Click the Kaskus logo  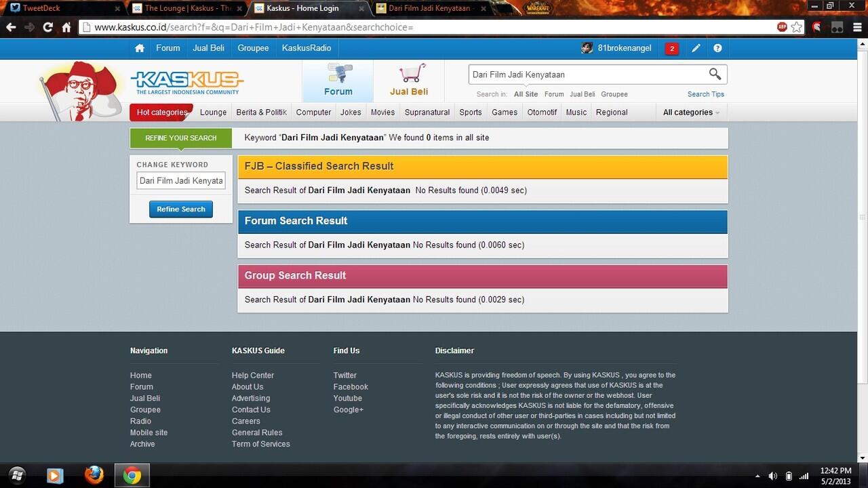tap(187, 82)
